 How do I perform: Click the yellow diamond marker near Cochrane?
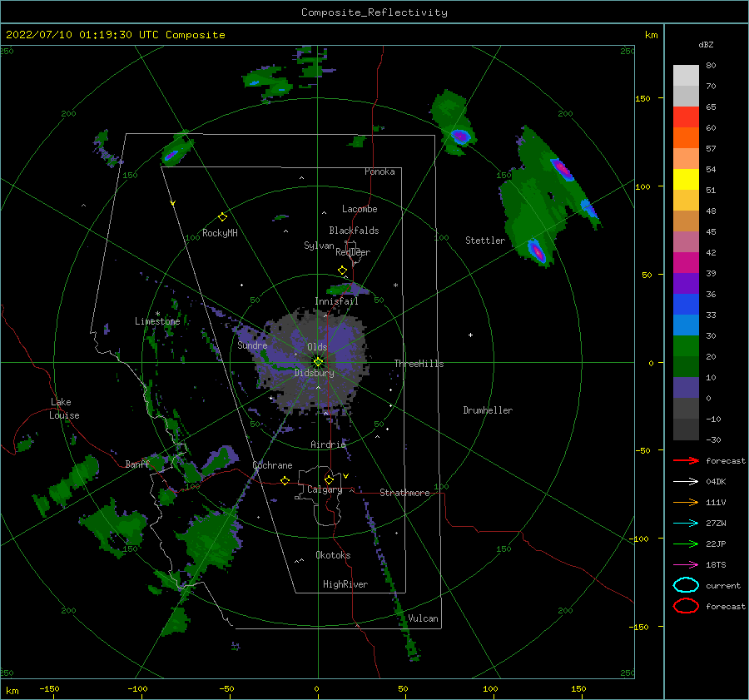tap(285, 480)
